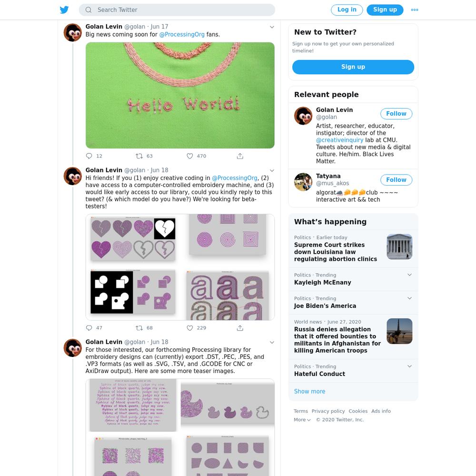This screenshot has height=476, width=476.
Task: Reply to the tweet with 47 replies
Action: point(89,328)
